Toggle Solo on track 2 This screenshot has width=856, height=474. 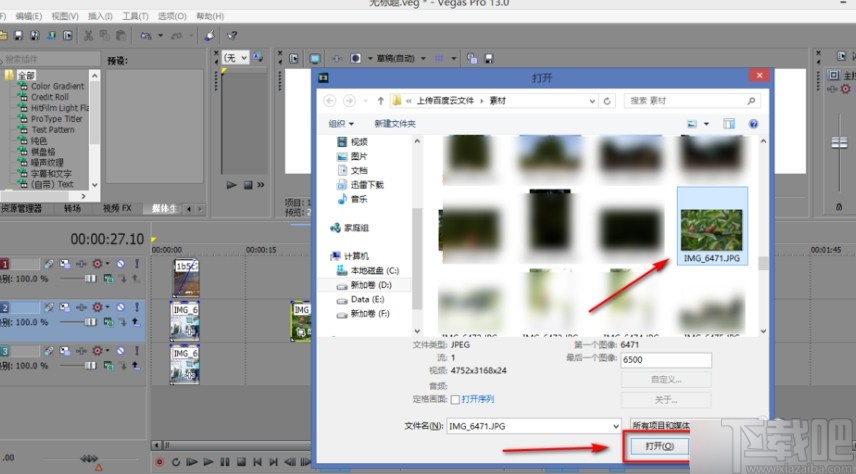coord(137,308)
